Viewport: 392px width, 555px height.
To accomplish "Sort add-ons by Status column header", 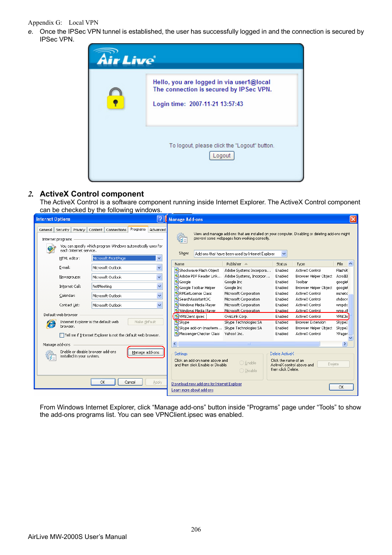I will pos(283,264).
